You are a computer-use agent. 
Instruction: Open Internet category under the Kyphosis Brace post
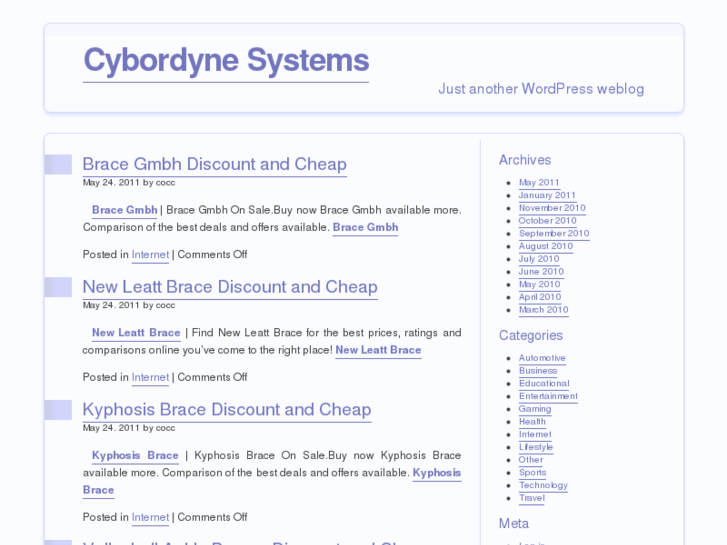pyautogui.click(x=150, y=517)
